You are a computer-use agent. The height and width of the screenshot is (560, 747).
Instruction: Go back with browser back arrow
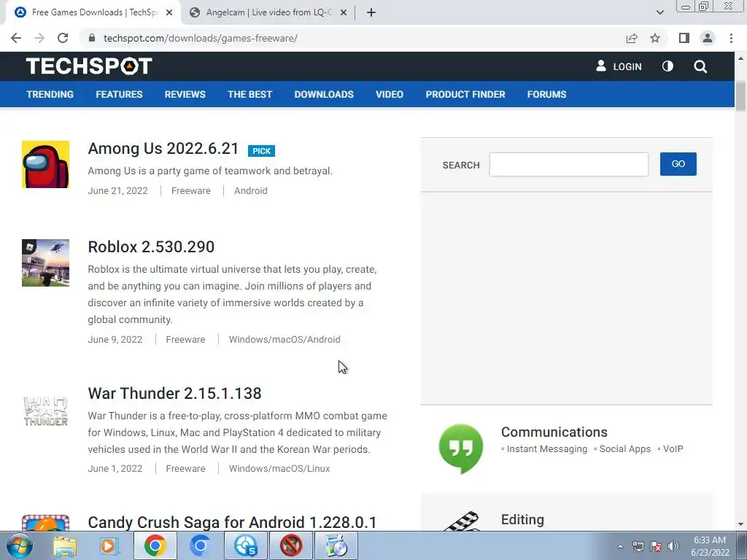point(16,38)
